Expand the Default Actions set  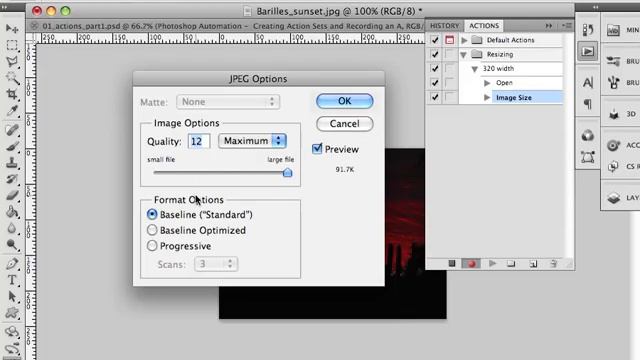coord(464,40)
